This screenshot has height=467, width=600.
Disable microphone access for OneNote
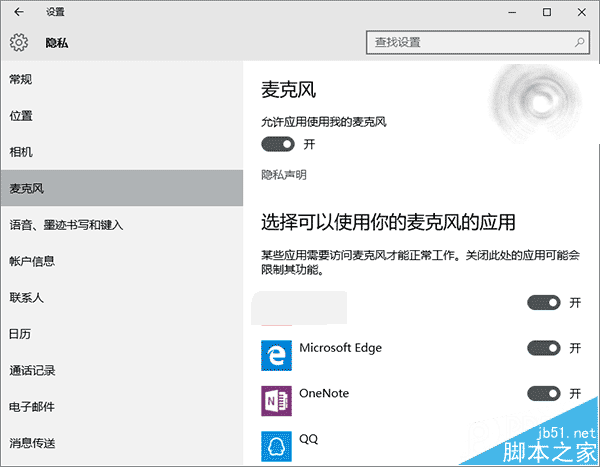(x=544, y=393)
